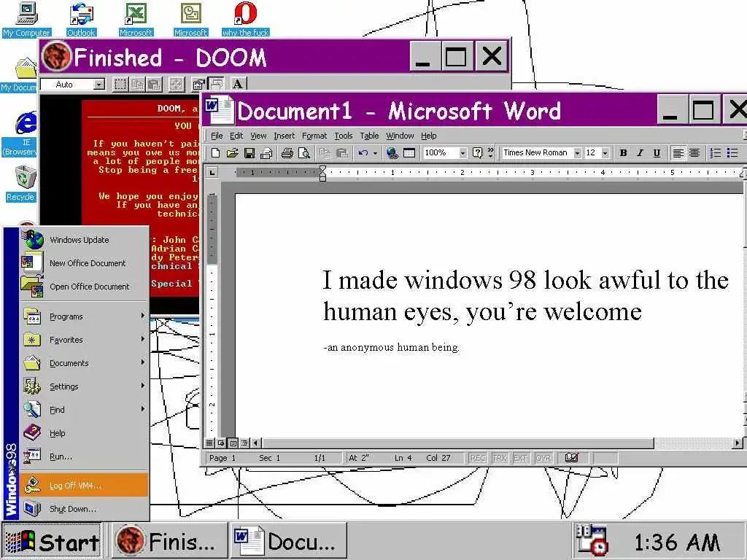The height and width of the screenshot is (560, 747).
Task: Open the font size 12 dropdown
Action: point(605,153)
